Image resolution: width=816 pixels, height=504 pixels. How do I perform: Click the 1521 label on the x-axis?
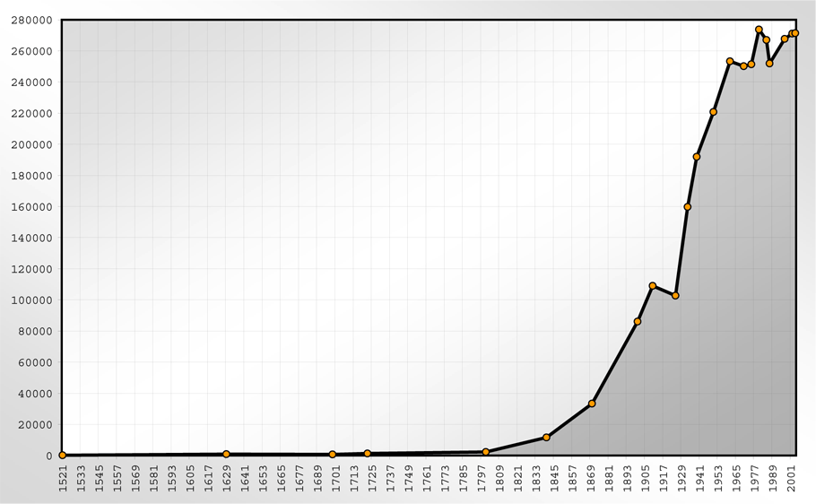63,478
